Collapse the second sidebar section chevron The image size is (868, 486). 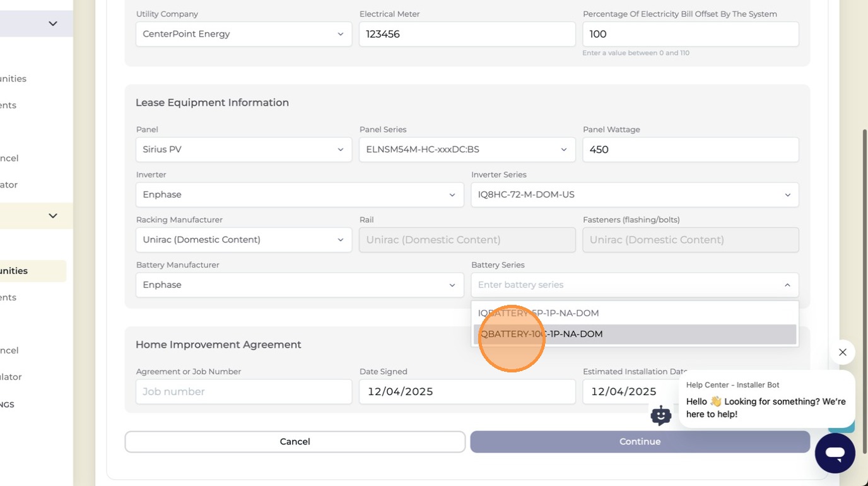tap(53, 216)
